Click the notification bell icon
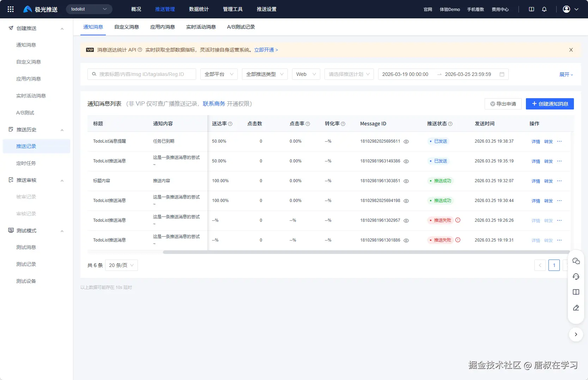 (x=544, y=9)
